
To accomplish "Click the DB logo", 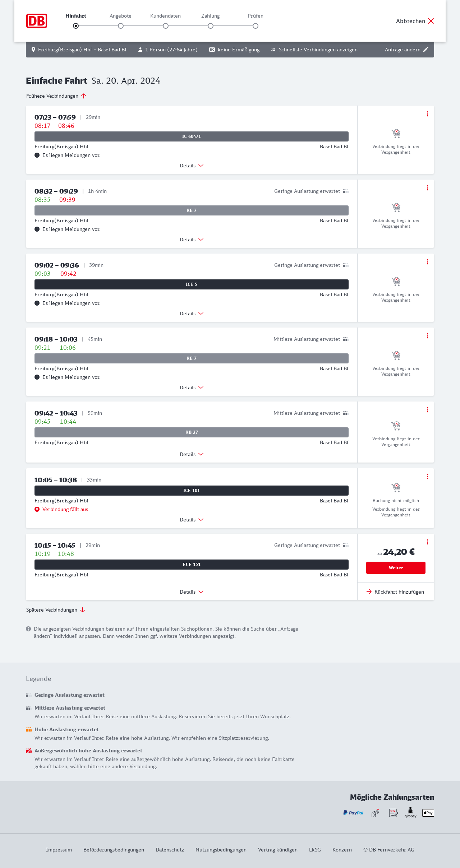I will 37,21.
